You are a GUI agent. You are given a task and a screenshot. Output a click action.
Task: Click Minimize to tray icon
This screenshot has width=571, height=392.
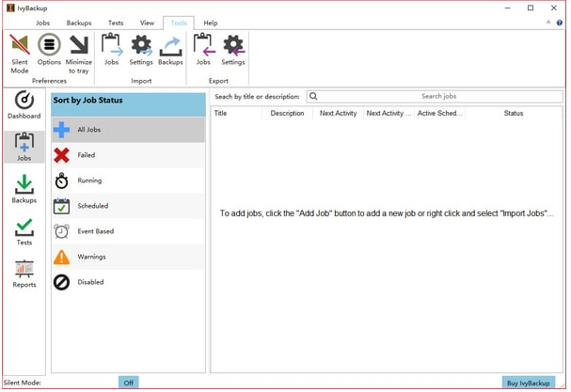point(79,53)
